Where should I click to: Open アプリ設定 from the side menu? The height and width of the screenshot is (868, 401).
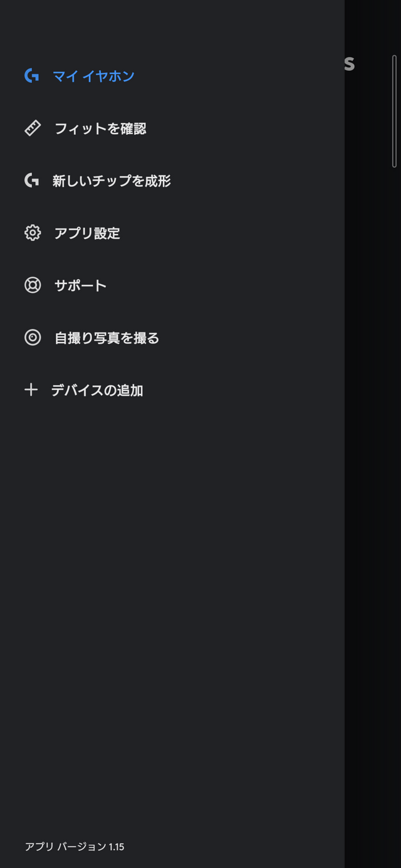pos(87,233)
